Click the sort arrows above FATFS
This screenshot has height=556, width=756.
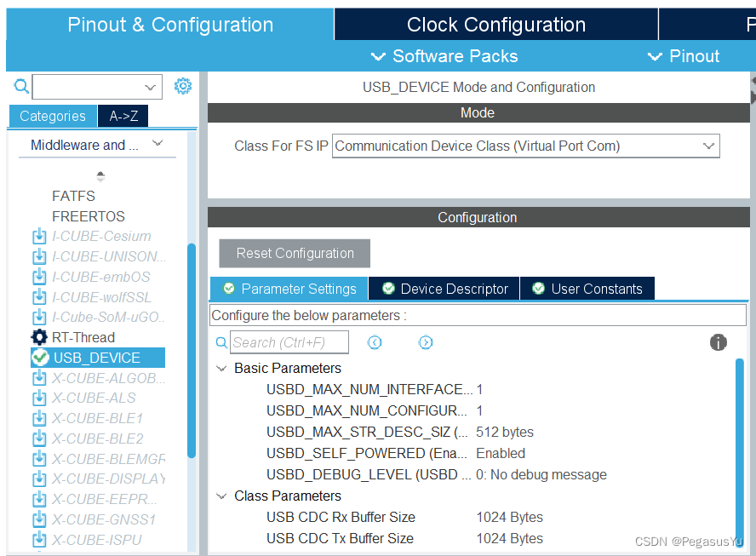pos(100,176)
